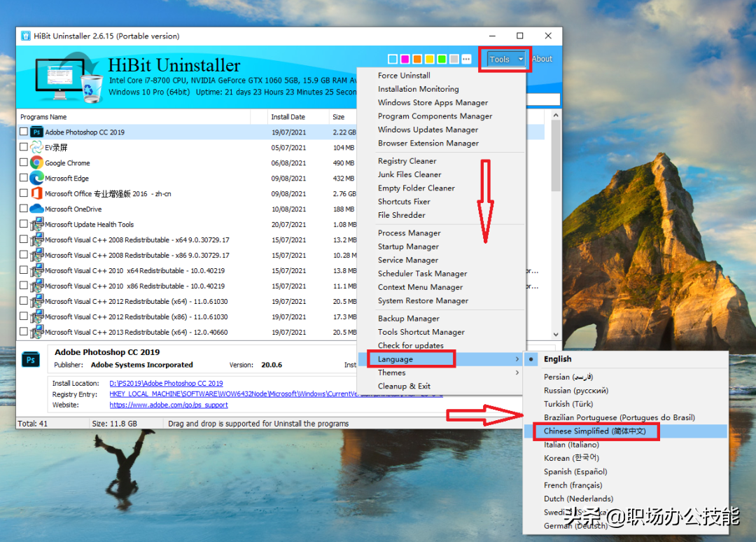Click the Adobe Photoshop CC 2019 program icon
The image size is (756, 542).
point(36,132)
